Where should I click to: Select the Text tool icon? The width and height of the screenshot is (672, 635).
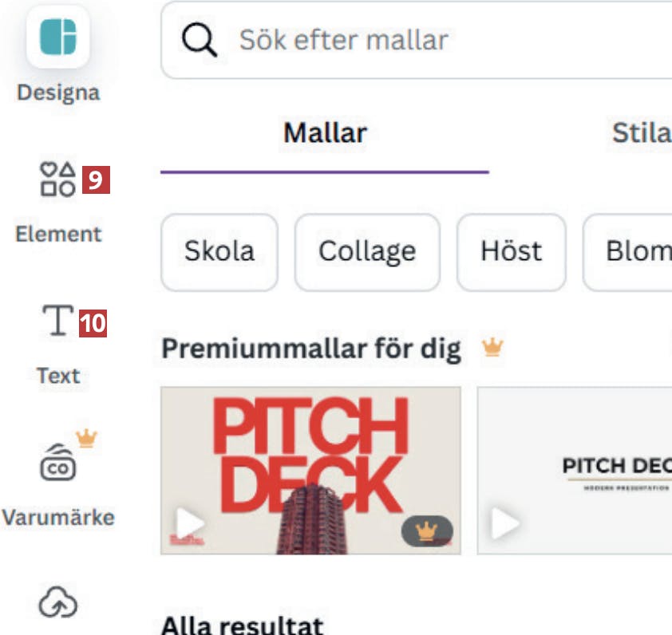click(57, 321)
